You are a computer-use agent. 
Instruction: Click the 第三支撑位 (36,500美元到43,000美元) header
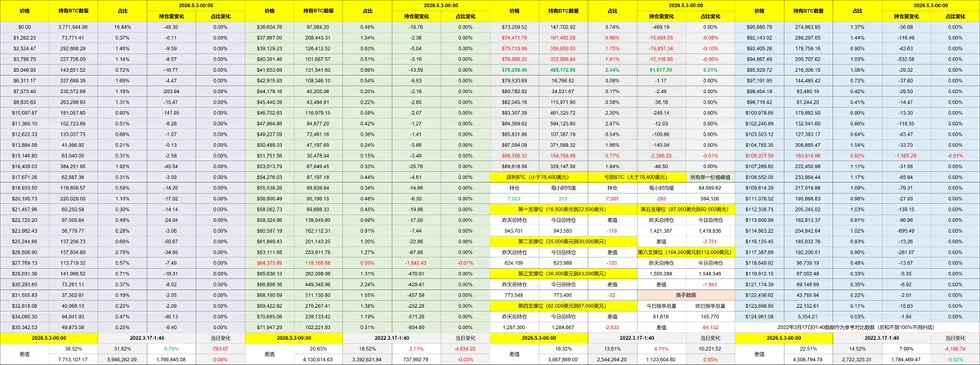tap(564, 273)
